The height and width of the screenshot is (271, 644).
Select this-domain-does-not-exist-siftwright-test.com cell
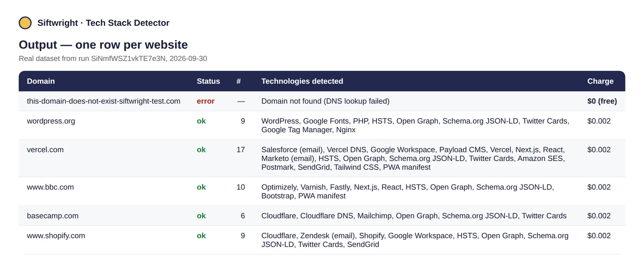(x=103, y=101)
